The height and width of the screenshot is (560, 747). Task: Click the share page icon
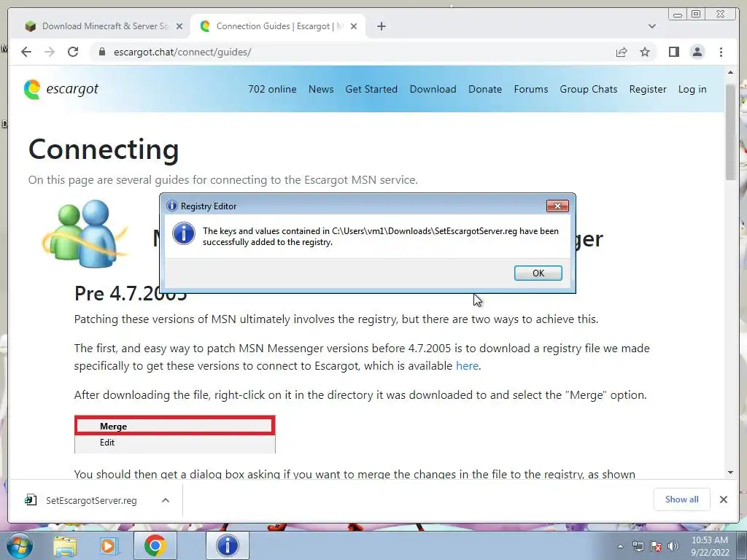[622, 52]
